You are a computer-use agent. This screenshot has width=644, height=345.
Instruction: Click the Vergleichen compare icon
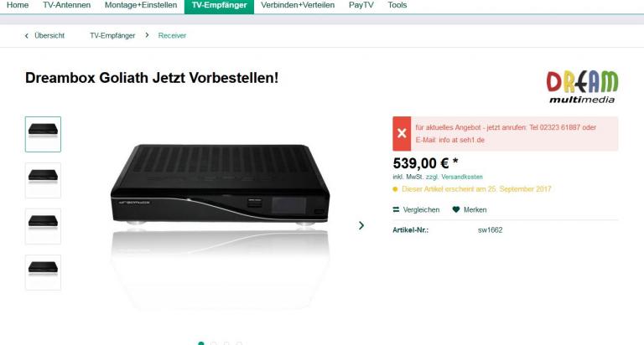tap(396, 209)
